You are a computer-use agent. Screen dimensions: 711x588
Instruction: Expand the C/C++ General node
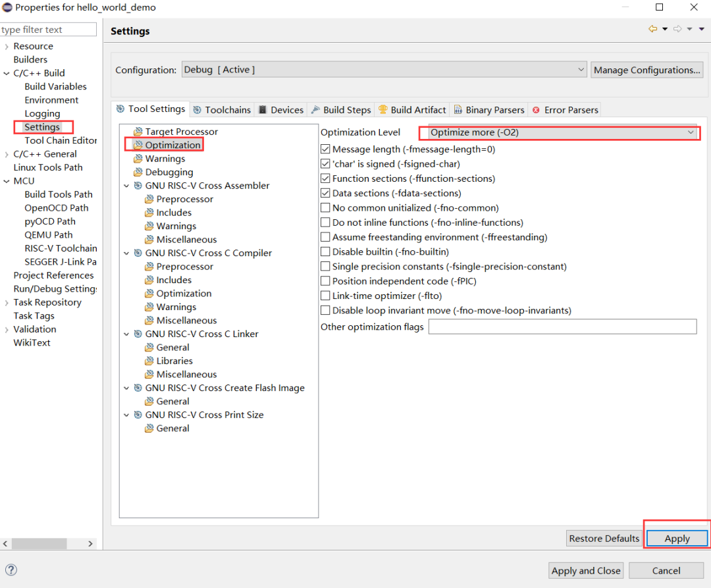[x=7, y=154]
